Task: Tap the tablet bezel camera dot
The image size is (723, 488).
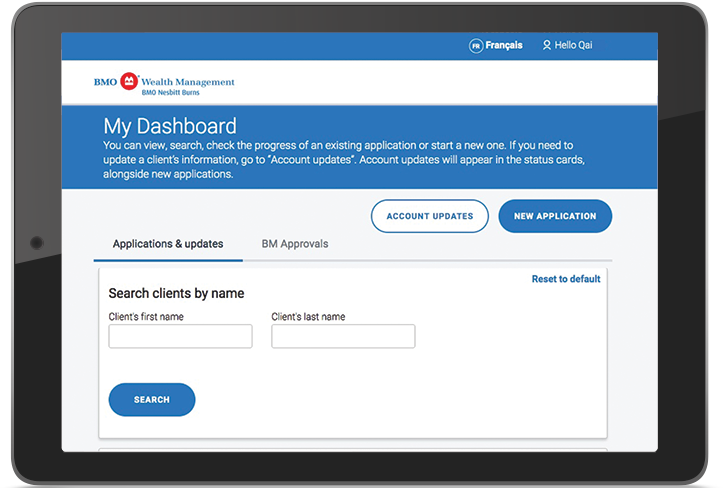Action: (x=37, y=243)
